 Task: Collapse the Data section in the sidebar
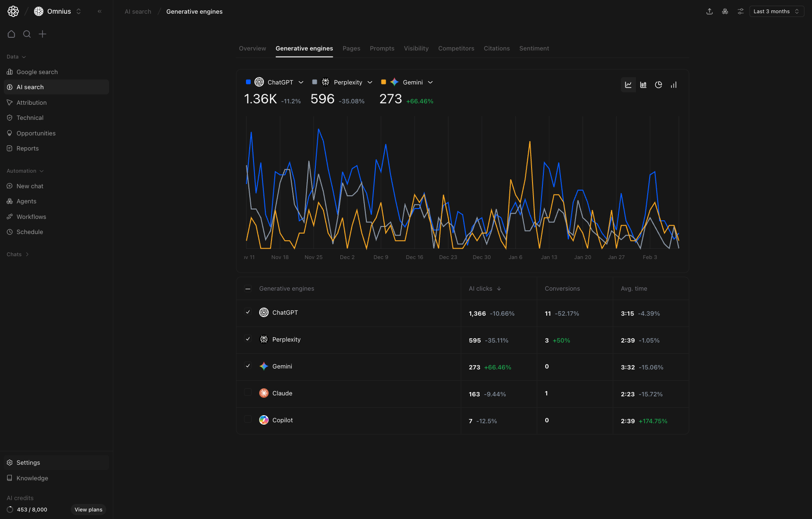[x=16, y=57]
